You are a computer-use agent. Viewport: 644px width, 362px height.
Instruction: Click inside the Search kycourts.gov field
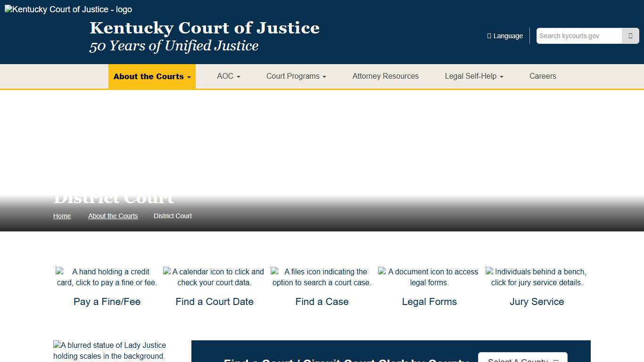point(578,35)
